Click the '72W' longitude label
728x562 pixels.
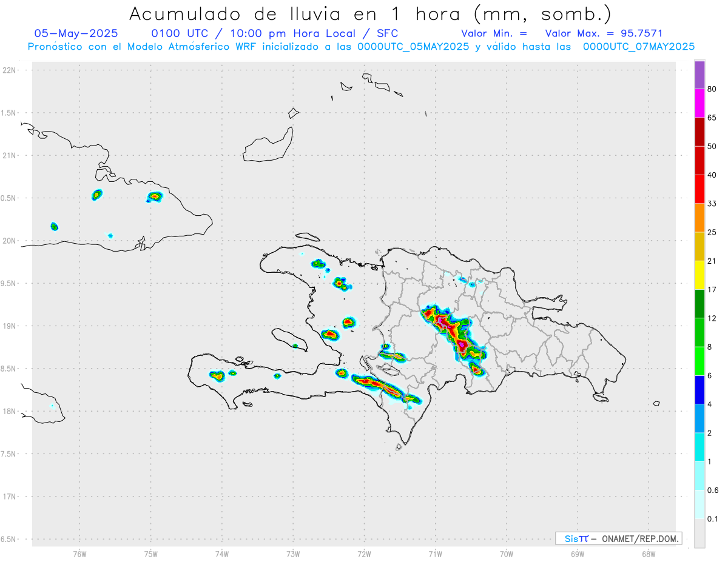(364, 554)
